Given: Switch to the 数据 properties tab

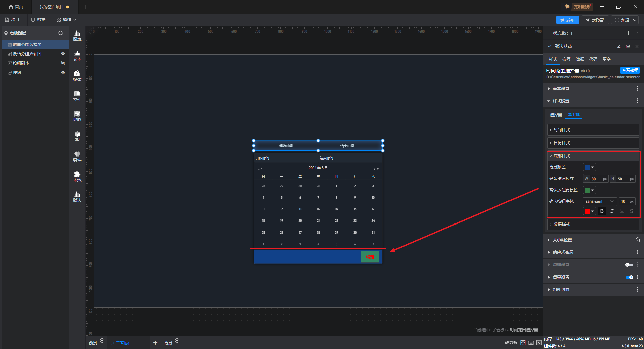Looking at the screenshot, I should pos(580,59).
